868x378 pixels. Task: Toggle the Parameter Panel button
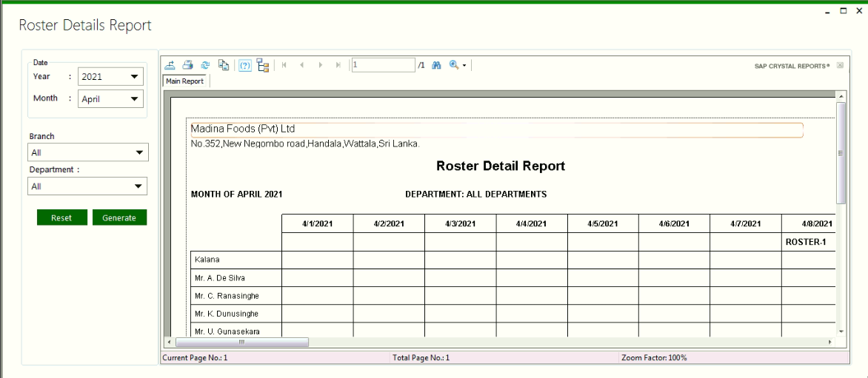245,65
